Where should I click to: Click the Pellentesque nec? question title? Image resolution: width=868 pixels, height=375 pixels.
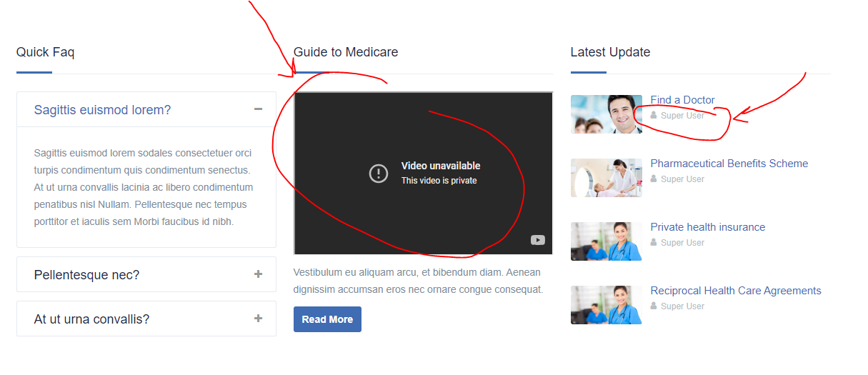pyautogui.click(x=86, y=275)
